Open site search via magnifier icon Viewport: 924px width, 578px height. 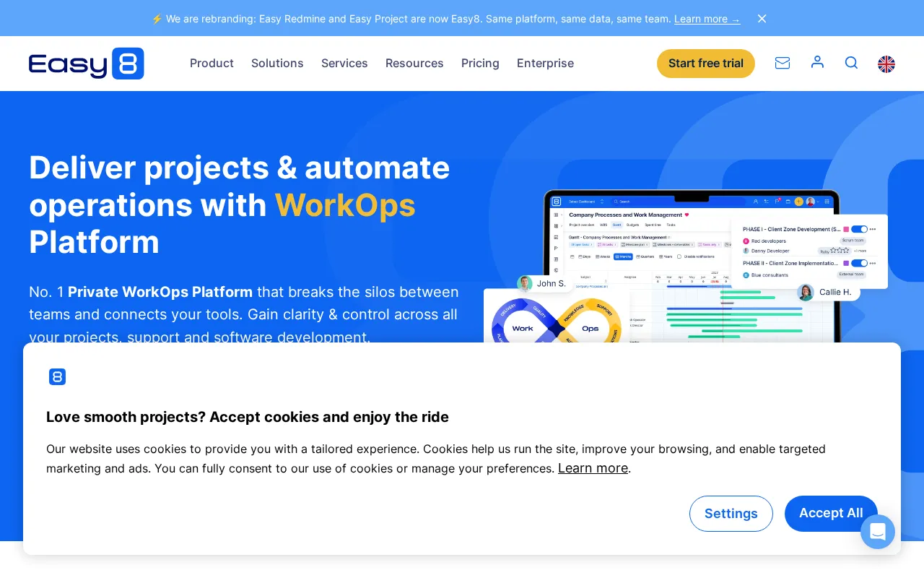point(852,63)
